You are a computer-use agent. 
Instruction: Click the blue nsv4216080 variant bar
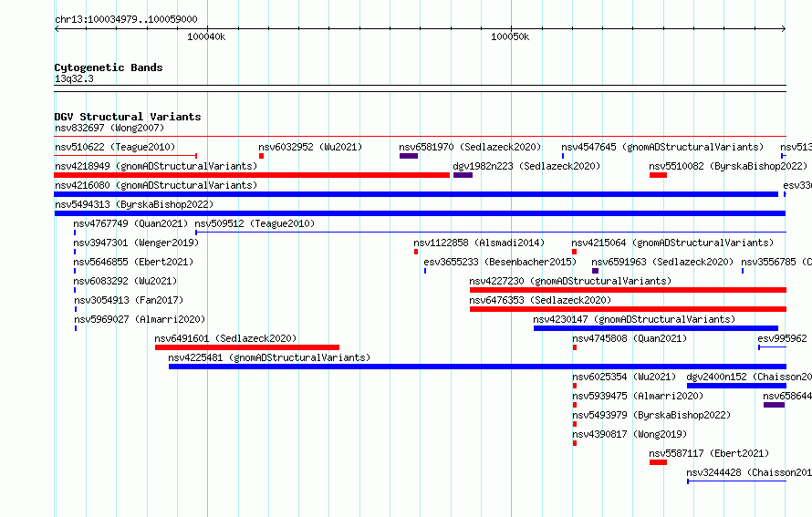(416, 194)
